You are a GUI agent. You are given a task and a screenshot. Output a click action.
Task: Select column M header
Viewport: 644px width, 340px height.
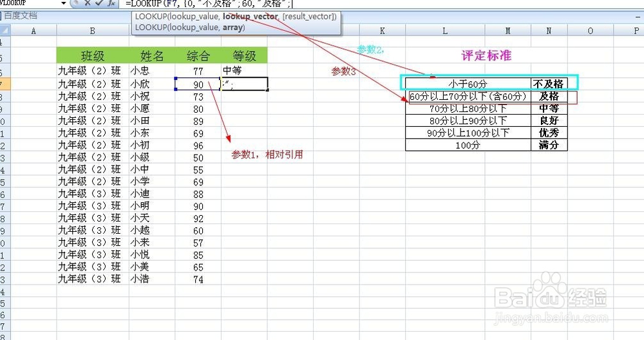[x=507, y=31]
